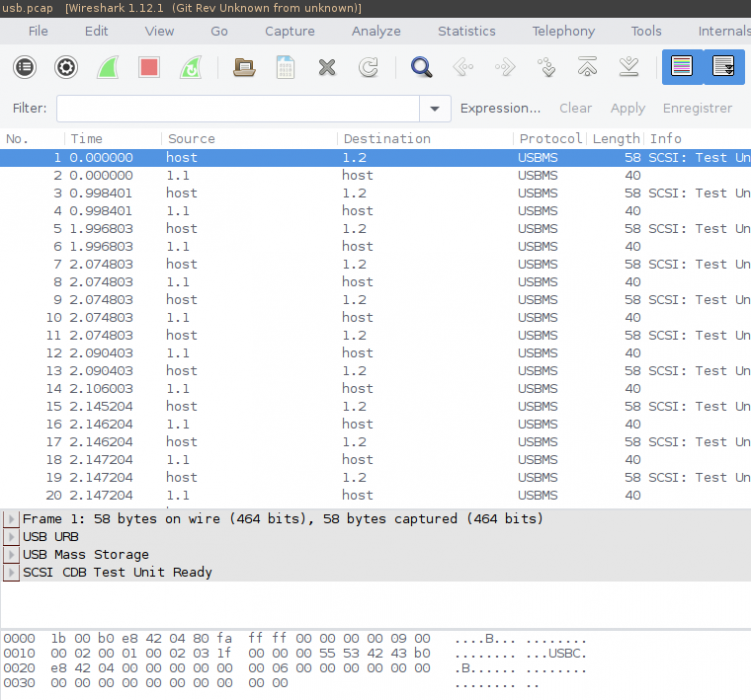Open the Internals menu
The image size is (751, 700).
click(724, 31)
